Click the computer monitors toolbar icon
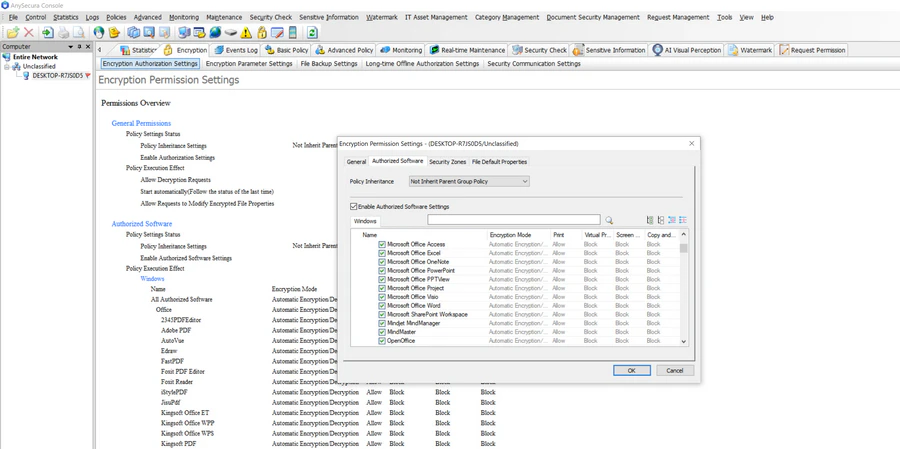The height and width of the screenshot is (449, 900). pyautogui.click(x=184, y=33)
